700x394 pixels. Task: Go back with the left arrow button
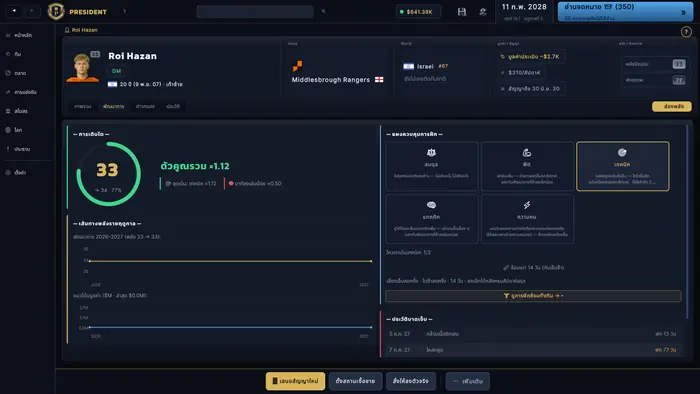tap(14, 11)
